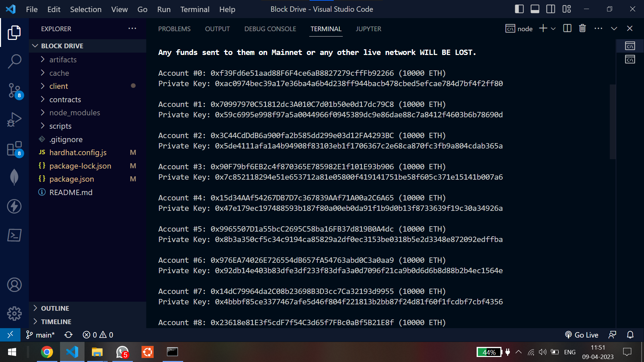Open the Terminal menu
This screenshot has width=644, height=362.
click(x=195, y=9)
